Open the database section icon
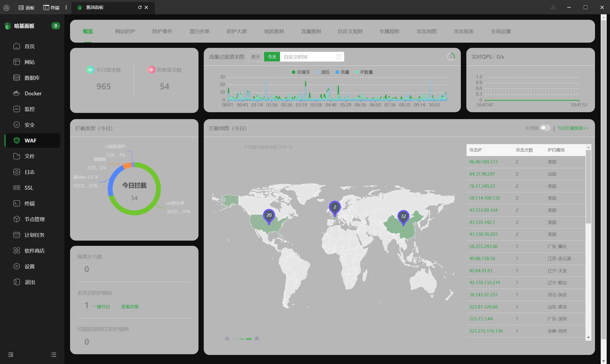The image size is (610, 364). (x=16, y=77)
